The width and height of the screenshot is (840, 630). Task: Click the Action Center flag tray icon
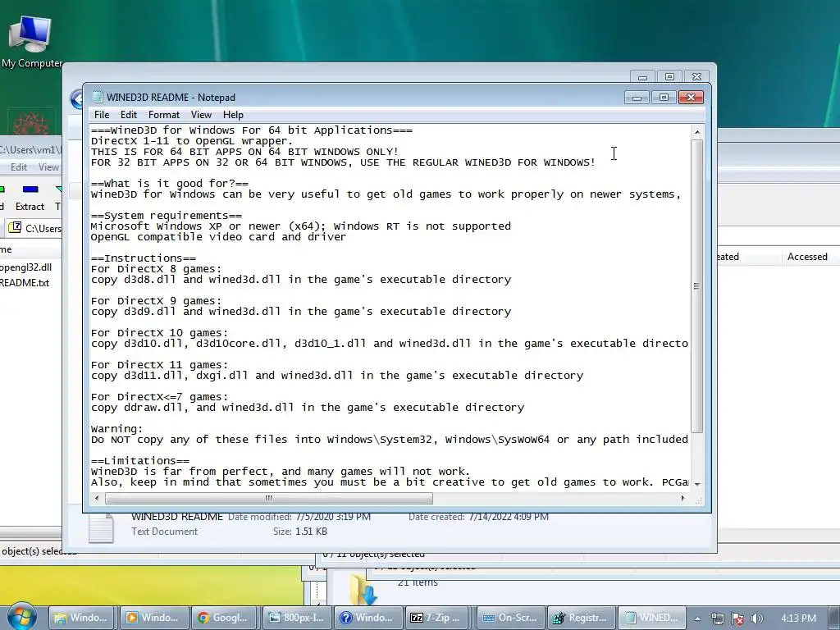737,619
